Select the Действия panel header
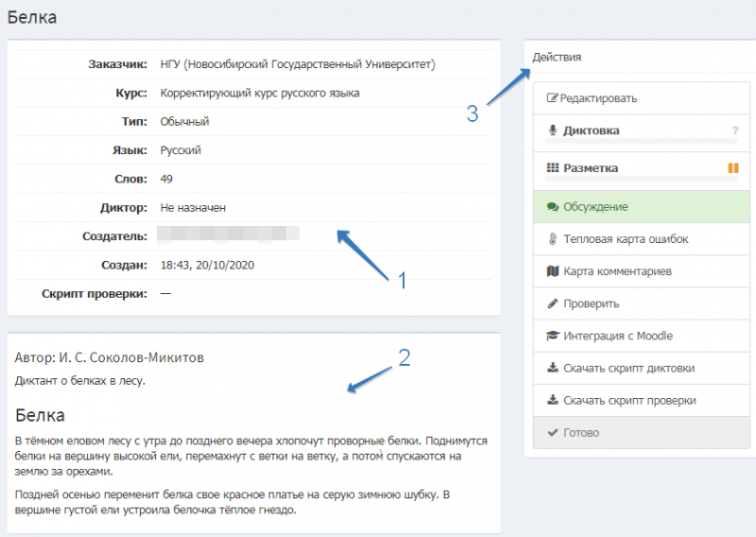The width and height of the screenshot is (756, 537). pos(558,57)
